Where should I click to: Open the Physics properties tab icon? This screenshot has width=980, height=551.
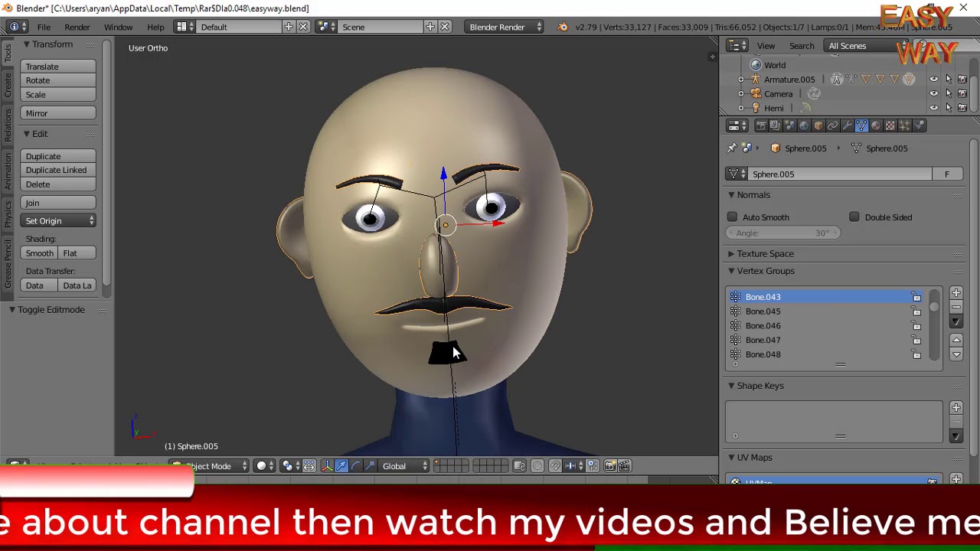click(919, 126)
